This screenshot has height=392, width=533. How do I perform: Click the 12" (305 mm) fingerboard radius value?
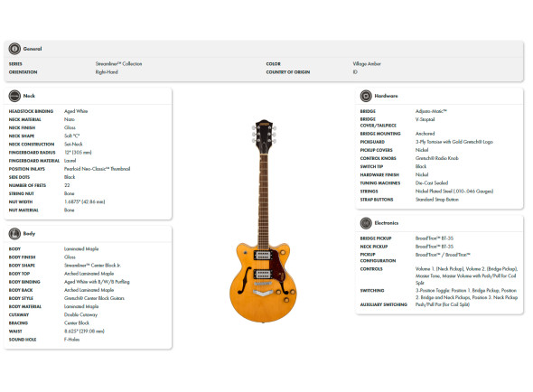point(78,153)
